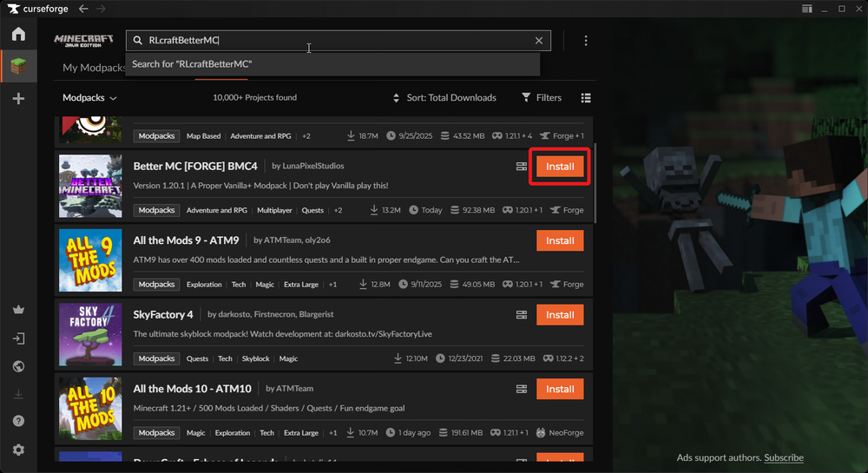Expand the Filters panel

coord(541,98)
